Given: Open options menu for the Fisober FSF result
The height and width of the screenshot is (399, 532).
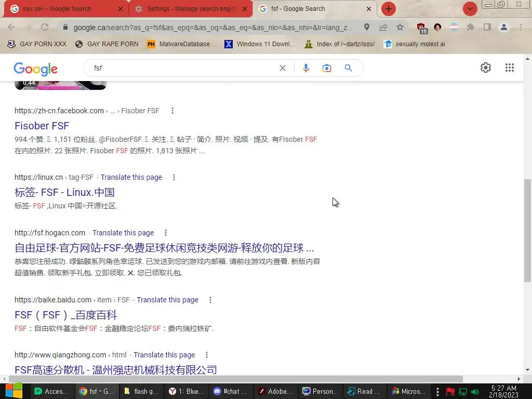Looking at the screenshot, I should point(172,111).
